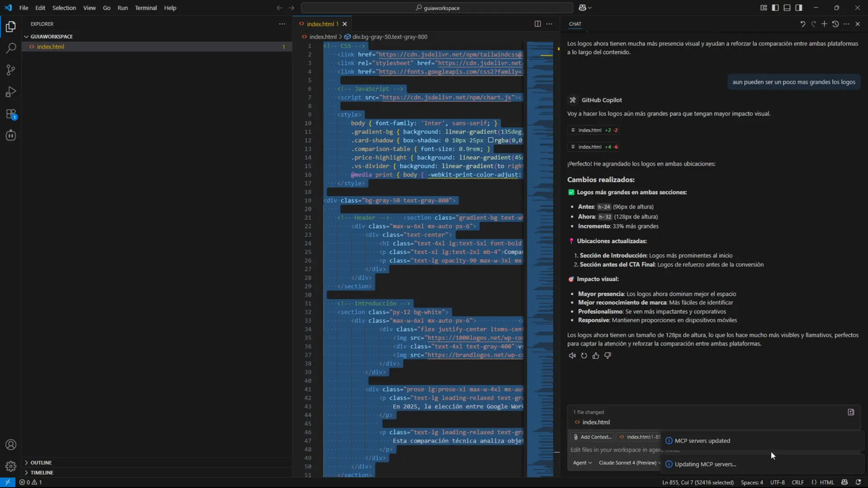This screenshot has height=488, width=868.
Task: Open chat history via clock icon
Action: pos(835,24)
